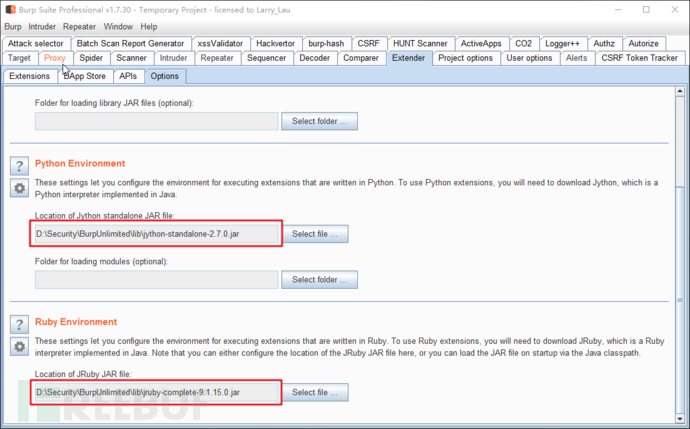This screenshot has height=429, width=690.
Task: Open the Spider tab
Action: [91, 58]
